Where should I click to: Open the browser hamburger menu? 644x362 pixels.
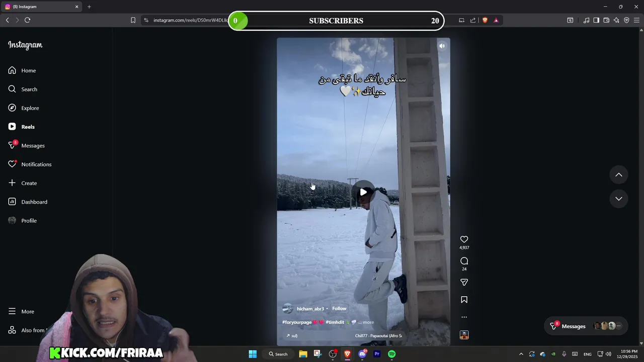(636, 20)
